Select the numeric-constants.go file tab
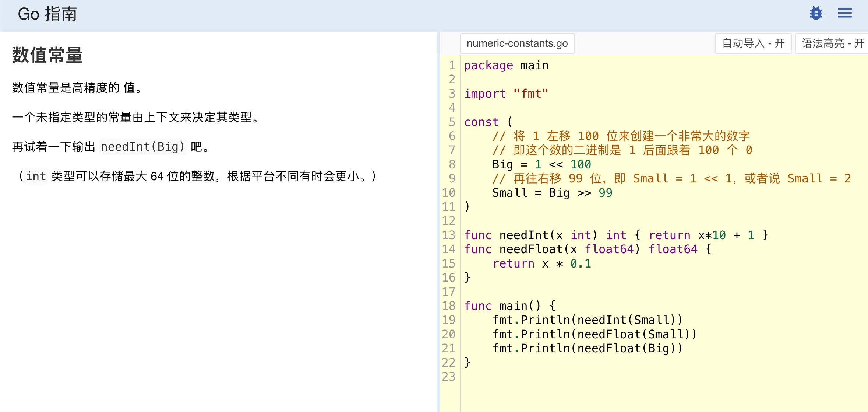Image resolution: width=868 pixels, height=412 pixels. (x=517, y=43)
